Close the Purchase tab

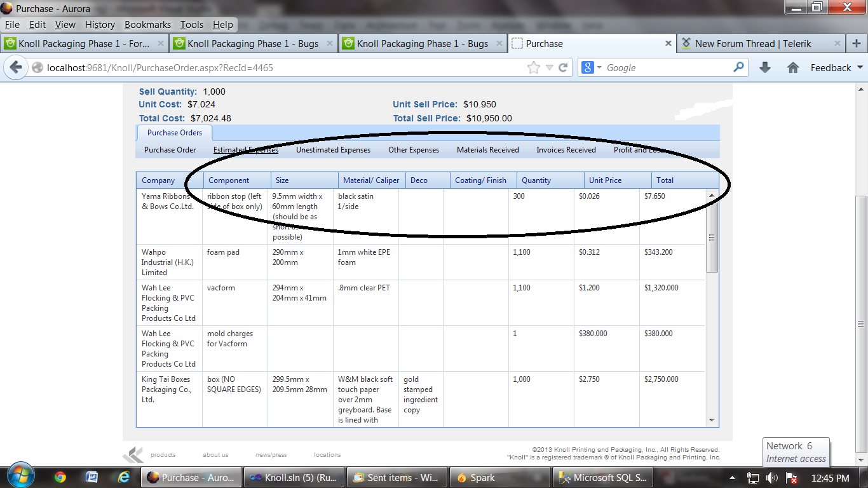coord(668,43)
